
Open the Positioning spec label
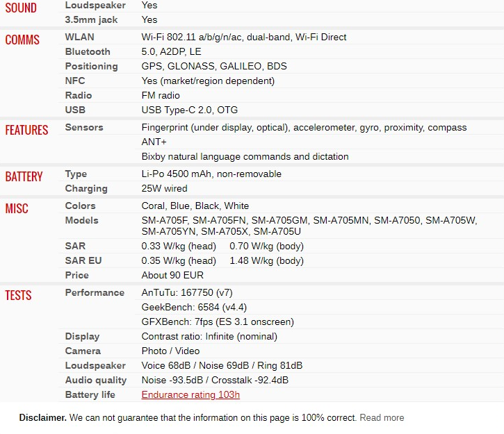pos(91,66)
